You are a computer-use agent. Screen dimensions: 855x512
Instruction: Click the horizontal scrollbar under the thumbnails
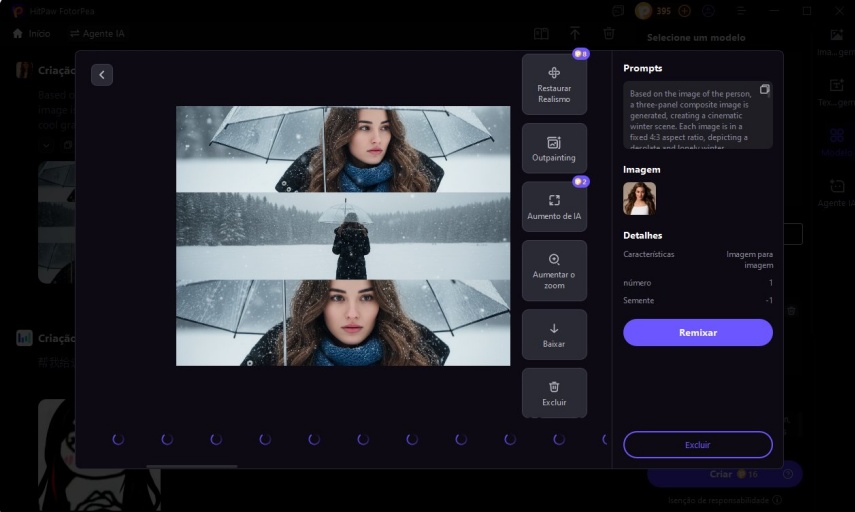(x=191, y=466)
